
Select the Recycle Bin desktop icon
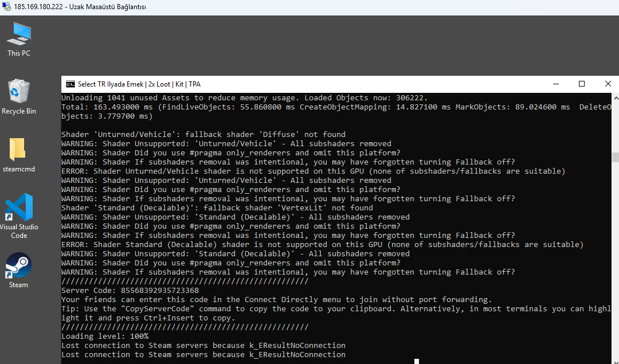[x=18, y=97]
